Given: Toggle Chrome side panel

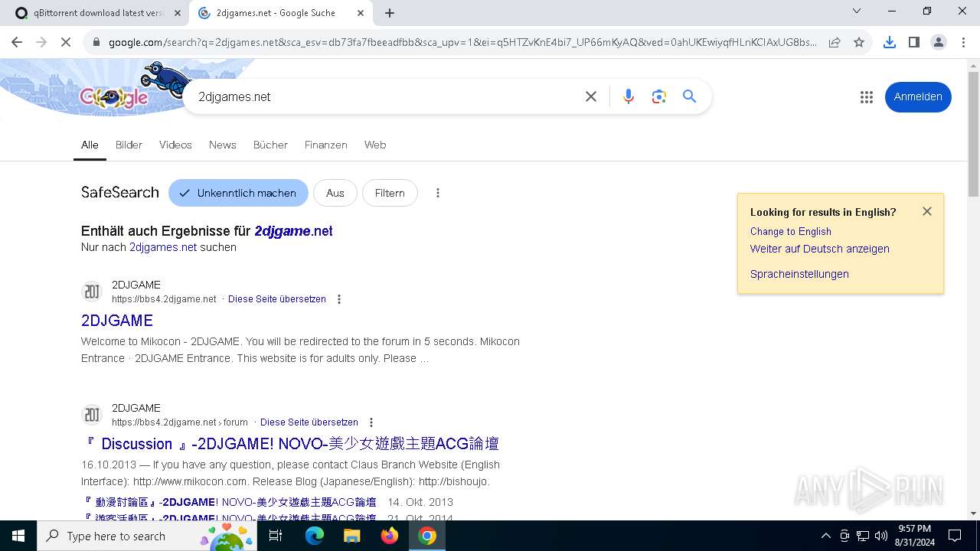Looking at the screenshot, I should [x=914, y=43].
